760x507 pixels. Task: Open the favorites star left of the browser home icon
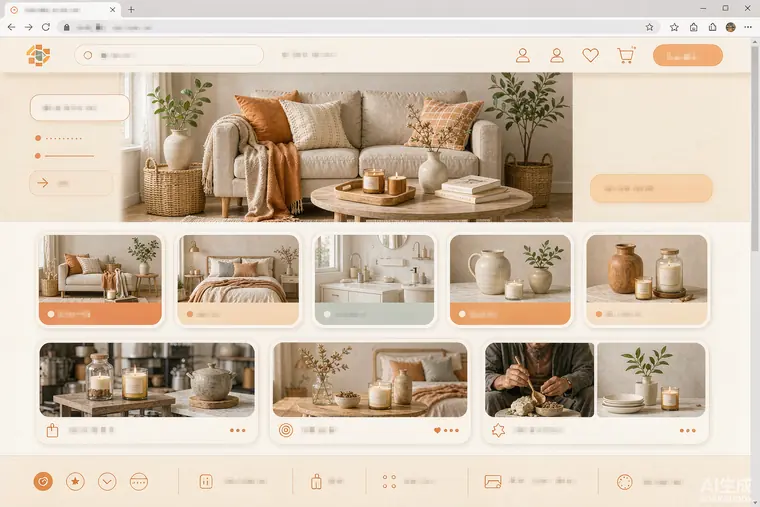674,27
